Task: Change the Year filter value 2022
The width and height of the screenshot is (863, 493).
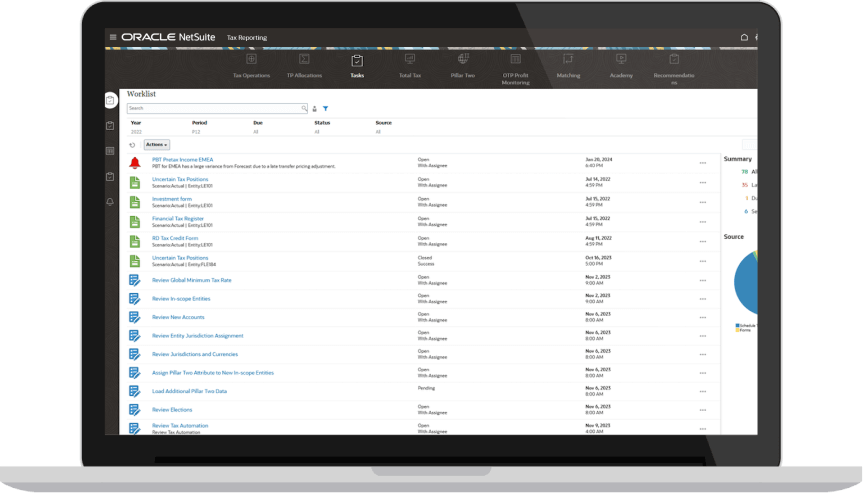Action: [x=136, y=132]
